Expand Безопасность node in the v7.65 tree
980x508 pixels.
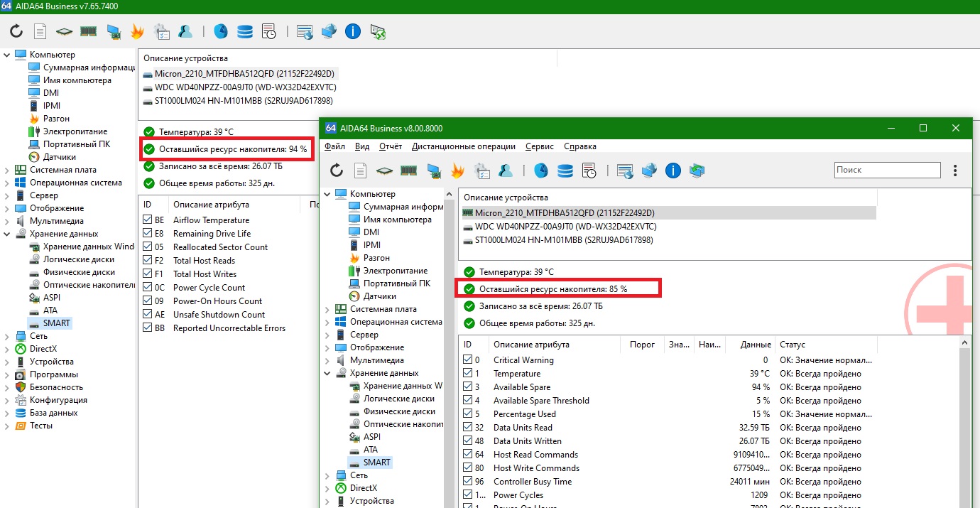[x=7, y=387]
